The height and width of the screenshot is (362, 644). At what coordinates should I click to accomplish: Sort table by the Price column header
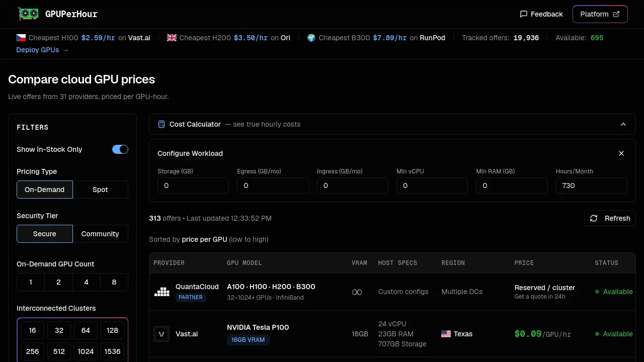tap(524, 263)
